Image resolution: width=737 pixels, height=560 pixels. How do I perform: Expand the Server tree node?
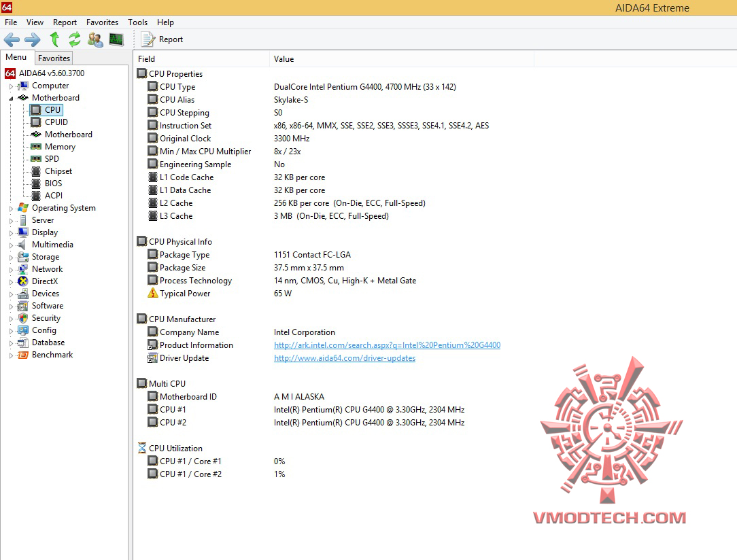[x=11, y=220]
